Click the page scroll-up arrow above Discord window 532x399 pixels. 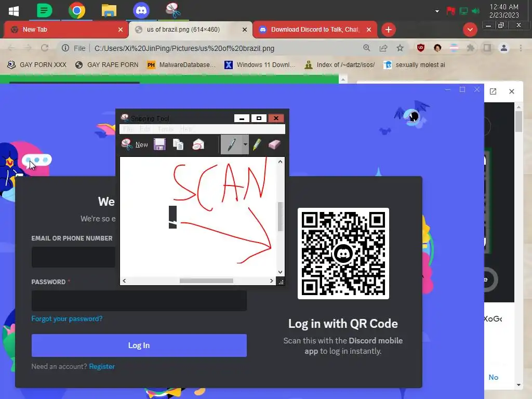(343, 79)
